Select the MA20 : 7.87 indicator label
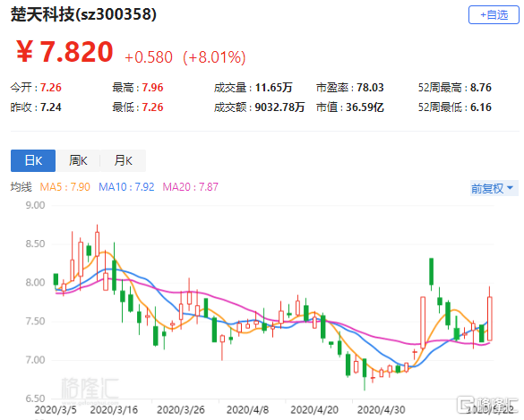Screen dimensions: 524x420 coord(190,187)
